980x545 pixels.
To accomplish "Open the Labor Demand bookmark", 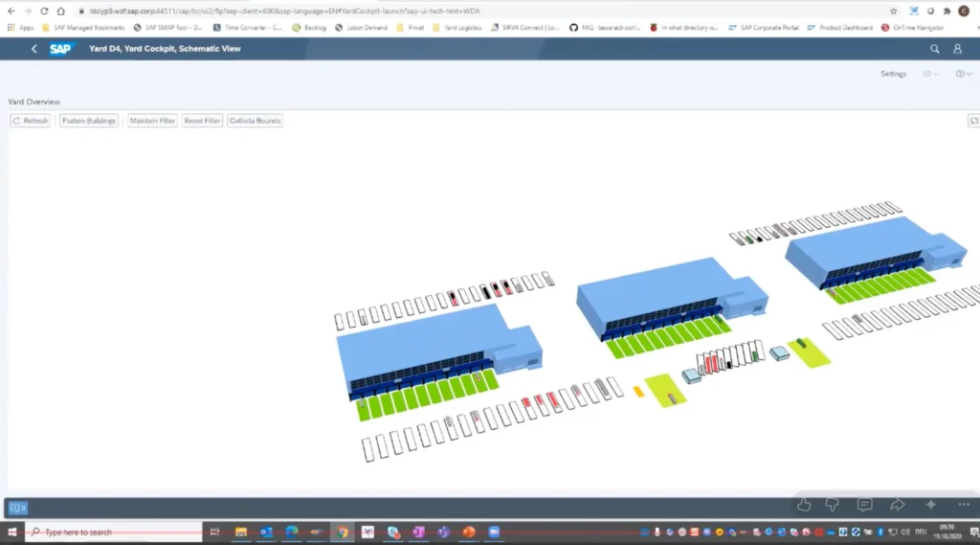I will 361,28.
